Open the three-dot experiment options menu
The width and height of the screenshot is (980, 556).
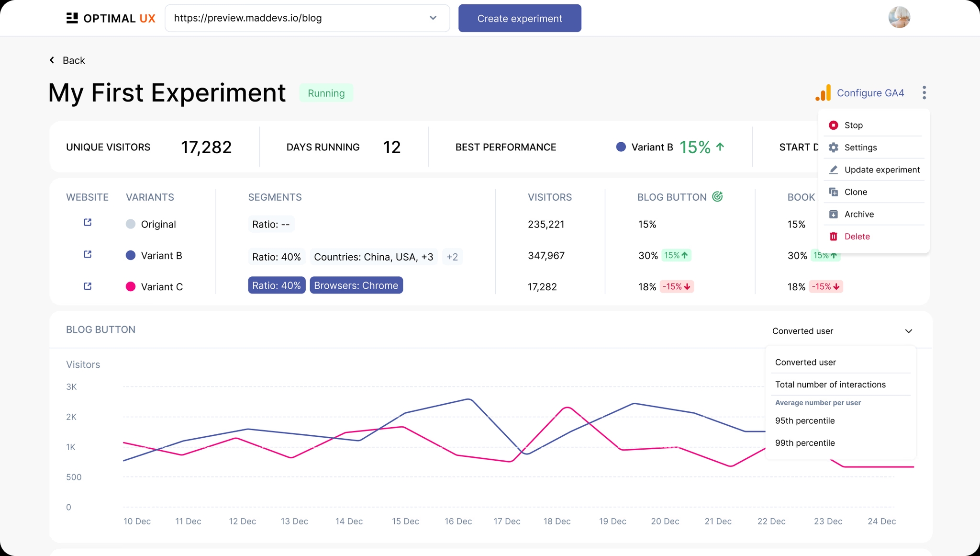click(924, 92)
